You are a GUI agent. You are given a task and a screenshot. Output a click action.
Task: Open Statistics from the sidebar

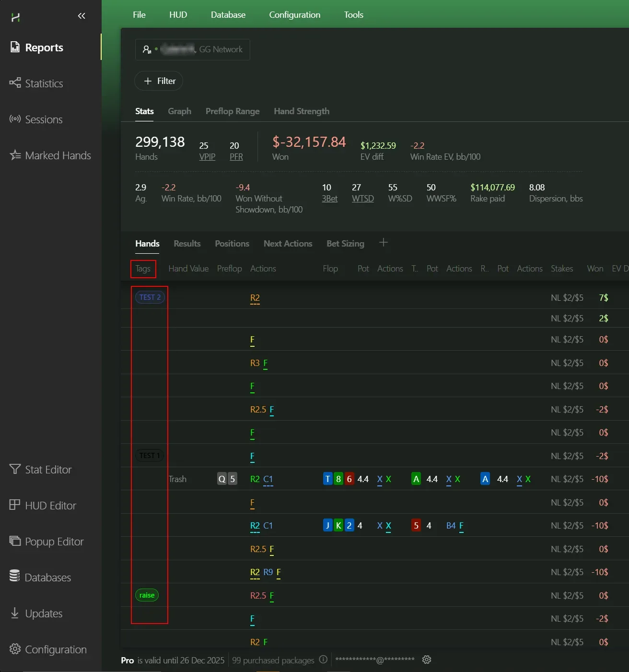44,83
